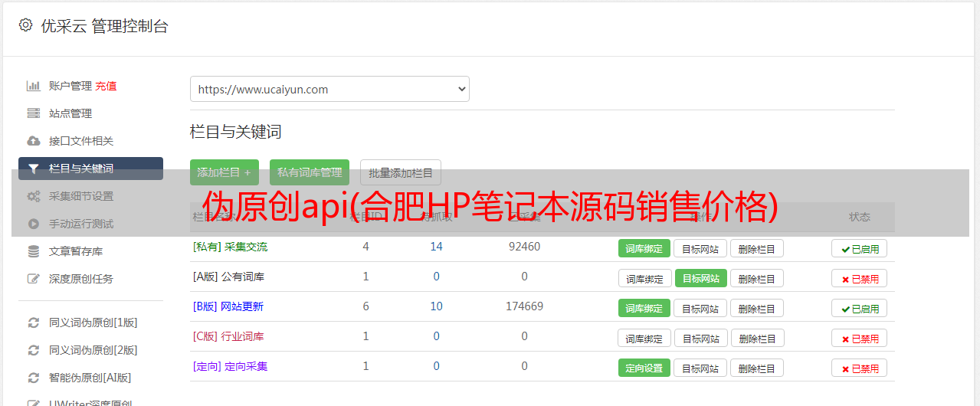This screenshot has height=406, width=980.
Task: Click column ID 6 in the 网站更新 row
Action: pyautogui.click(x=366, y=306)
